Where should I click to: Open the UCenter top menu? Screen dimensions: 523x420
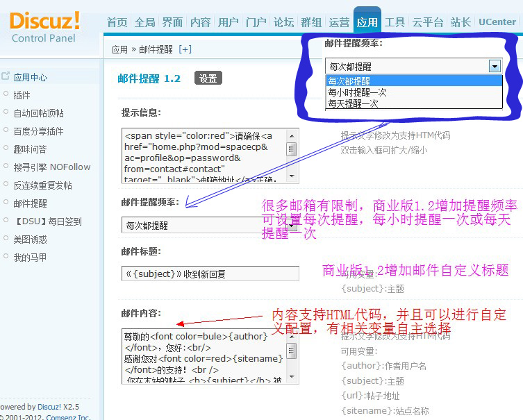pos(497,22)
